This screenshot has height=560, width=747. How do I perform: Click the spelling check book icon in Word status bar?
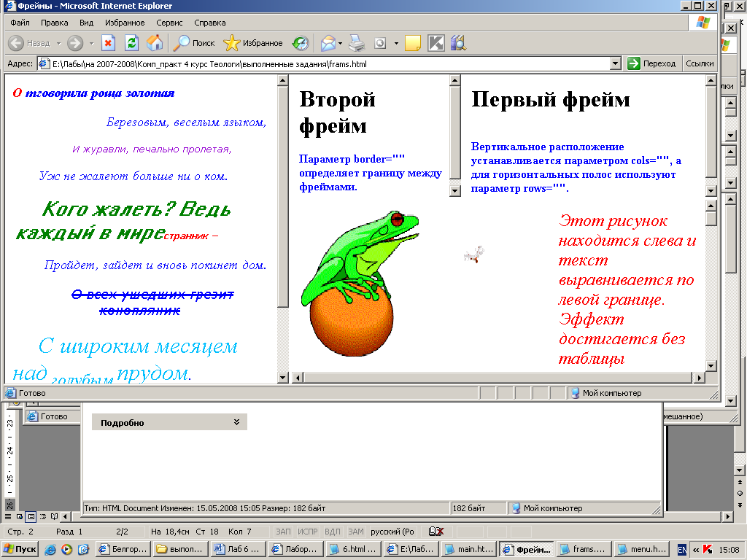coord(436,532)
